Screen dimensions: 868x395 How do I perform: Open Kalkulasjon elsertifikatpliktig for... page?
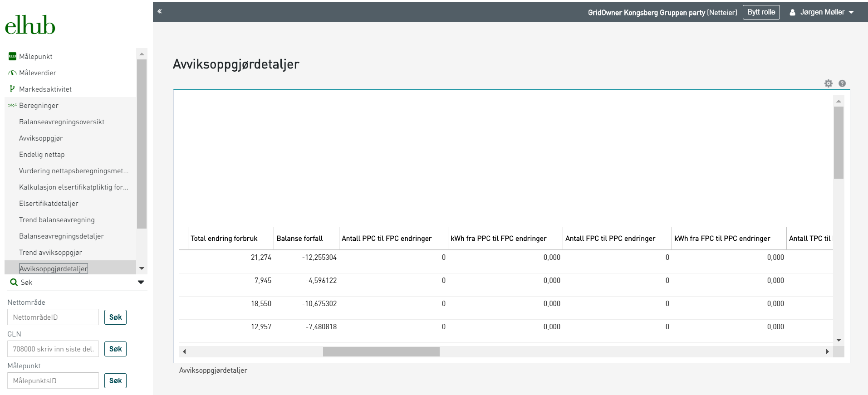point(74,187)
